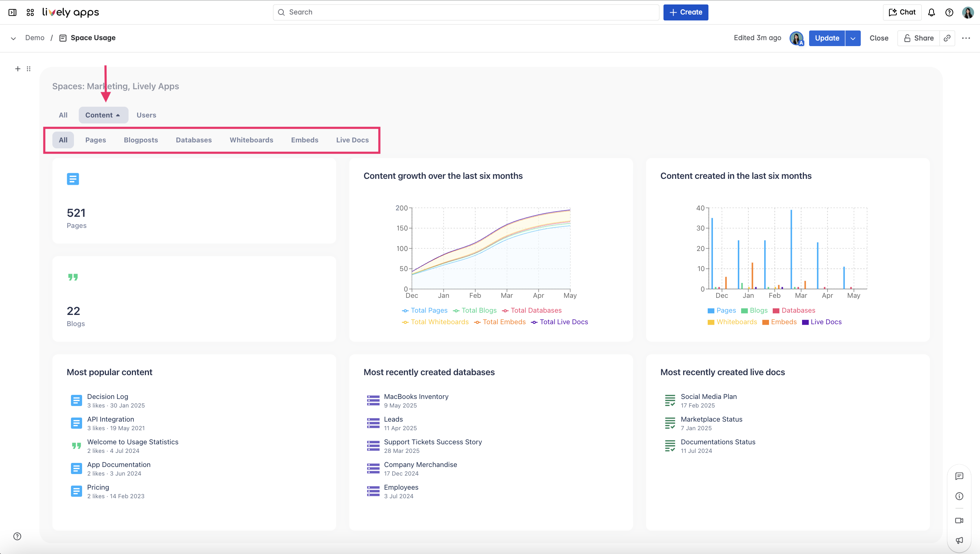Open the comments panel on the right
Image resolution: width=980 pixels, height=554 pixels.
coord(960,476)
